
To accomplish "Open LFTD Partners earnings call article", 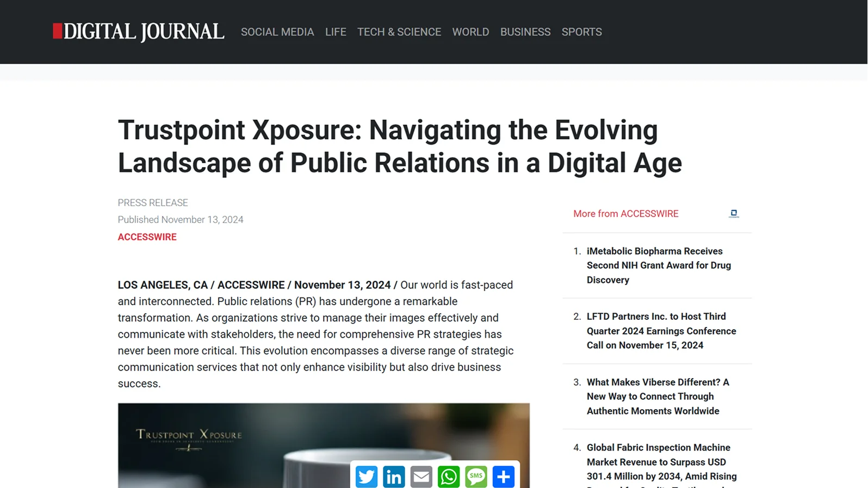I will click(661, 331).
